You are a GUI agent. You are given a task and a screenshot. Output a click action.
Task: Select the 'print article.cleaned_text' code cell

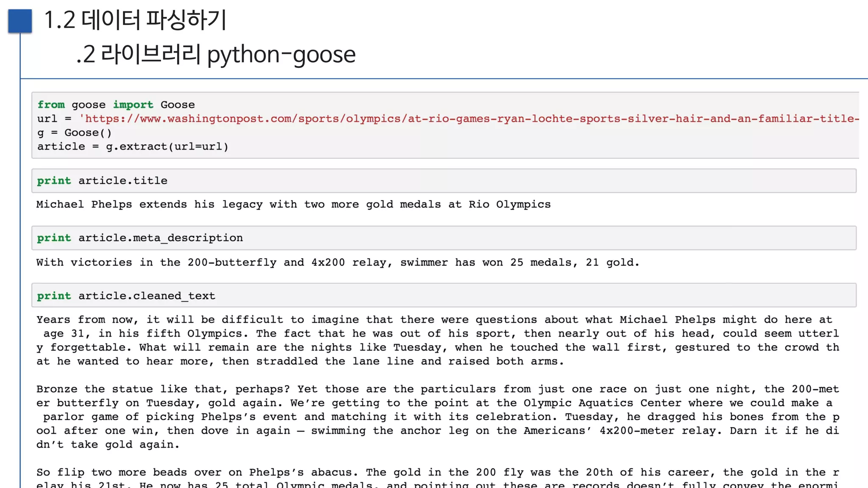pyautogui.click(x=443, y=296)
